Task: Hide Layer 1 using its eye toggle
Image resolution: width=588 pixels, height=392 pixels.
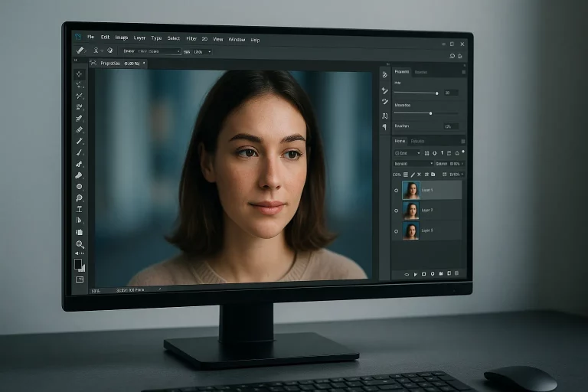Action: pyautogui.click(x=397, y=190)
